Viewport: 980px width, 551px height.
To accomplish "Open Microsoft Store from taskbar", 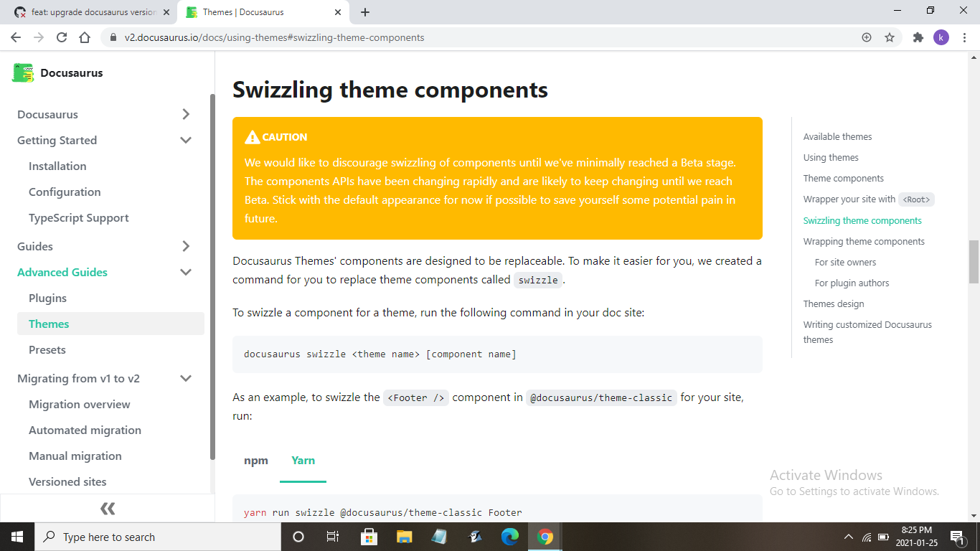I will [x=369, y=537].
